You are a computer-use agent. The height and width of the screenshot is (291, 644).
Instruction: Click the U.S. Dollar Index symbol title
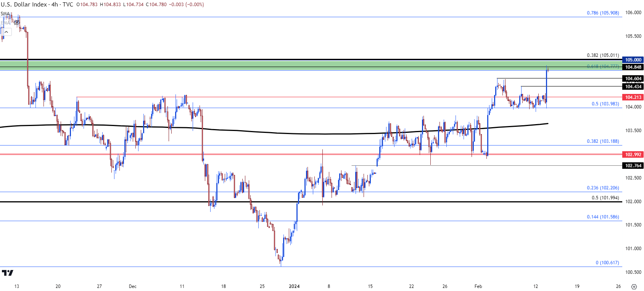24,5
